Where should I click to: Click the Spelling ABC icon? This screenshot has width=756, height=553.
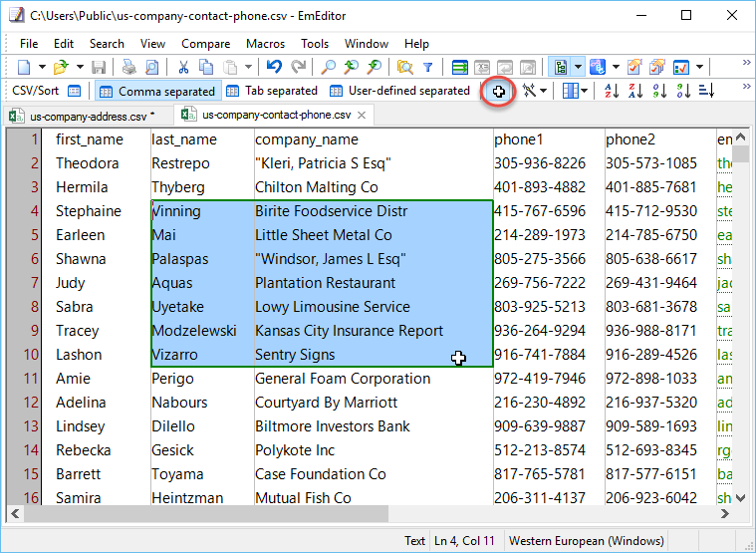click(x=598, y=67)
